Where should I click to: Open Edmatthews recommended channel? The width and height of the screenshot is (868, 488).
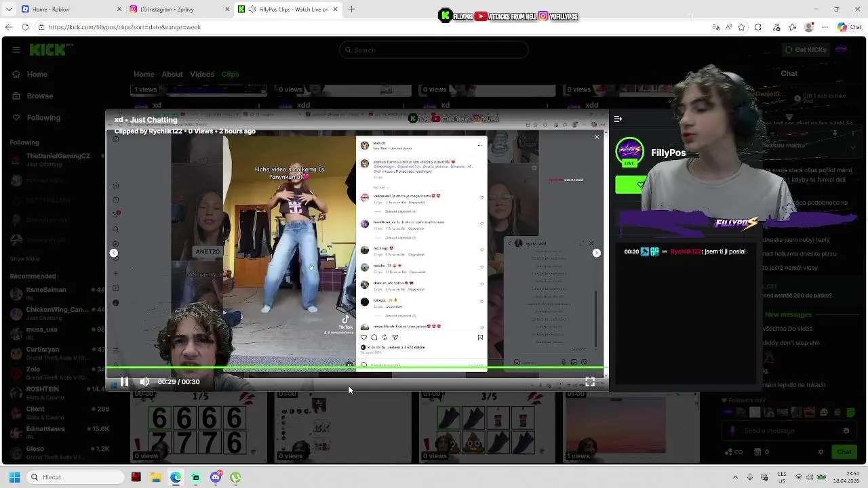(x=58, y=432)
